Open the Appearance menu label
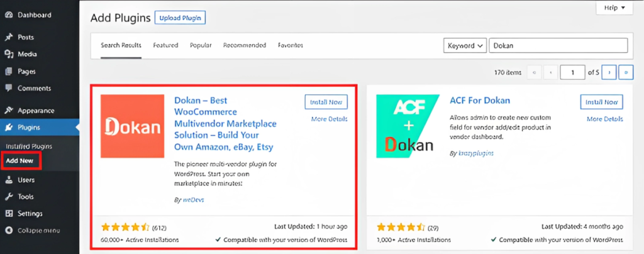Screen dimensions: 644x254 36,111
